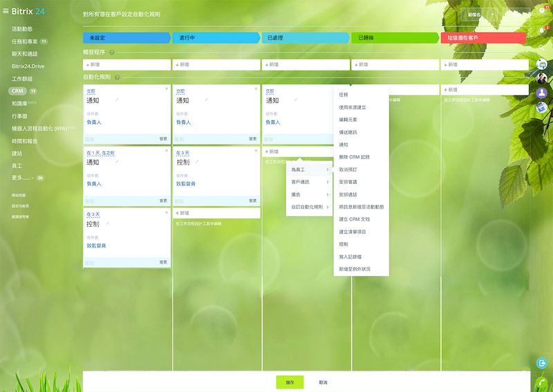The image size is (553, 392).
Task: Click the help question mark icon with badge 22
Action: pyautogui.click(x=542, y=12)
